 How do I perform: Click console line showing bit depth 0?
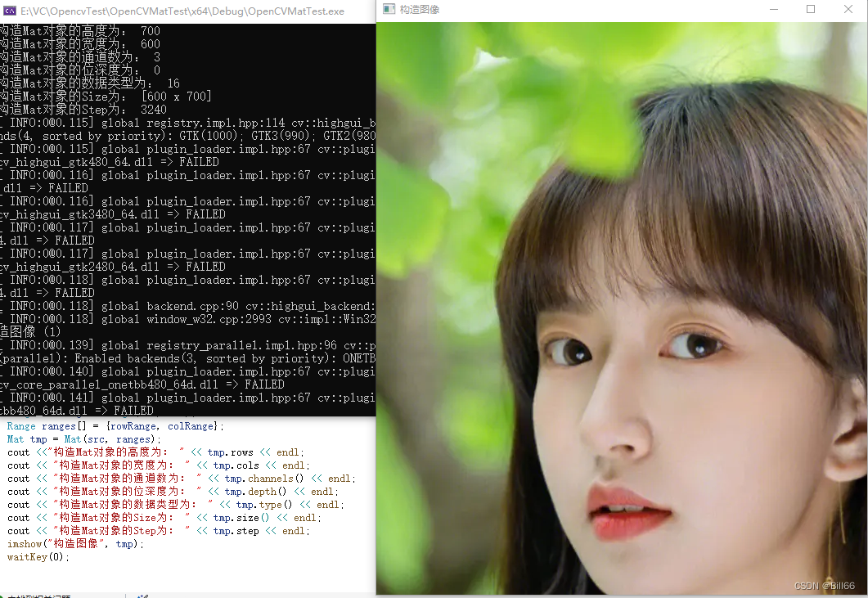(x=80, y=70)
